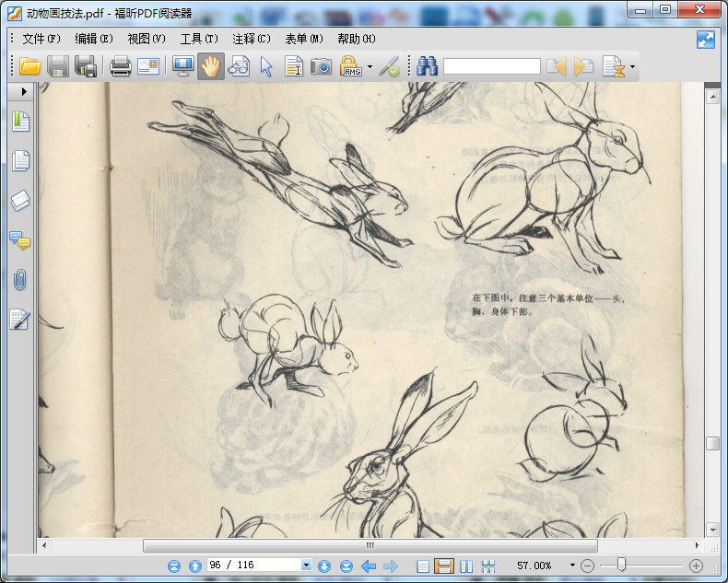This screenshot has width=728, height=583.
Task: Toggle facing pages view mode
Action: [x=466, y=566]
